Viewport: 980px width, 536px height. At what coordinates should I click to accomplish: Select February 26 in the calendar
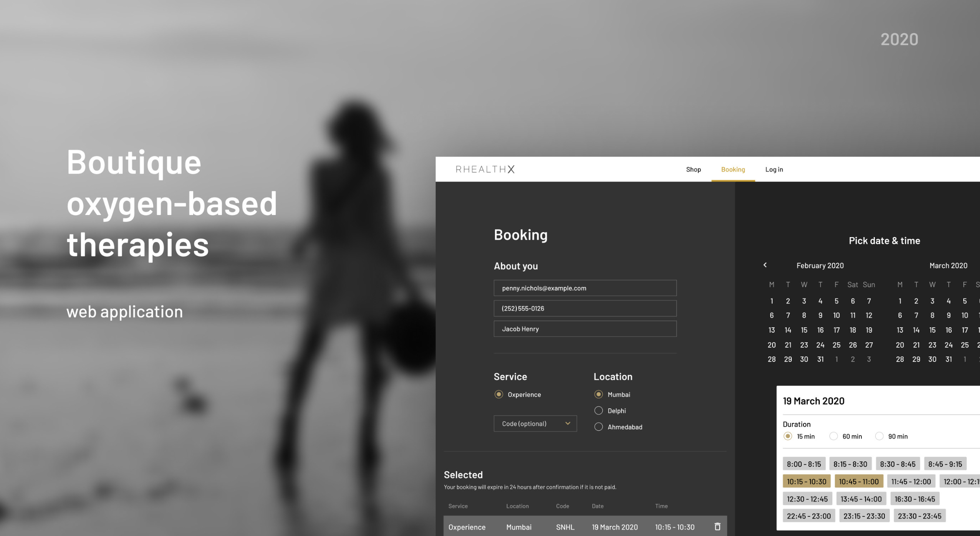tap(852, 345)
